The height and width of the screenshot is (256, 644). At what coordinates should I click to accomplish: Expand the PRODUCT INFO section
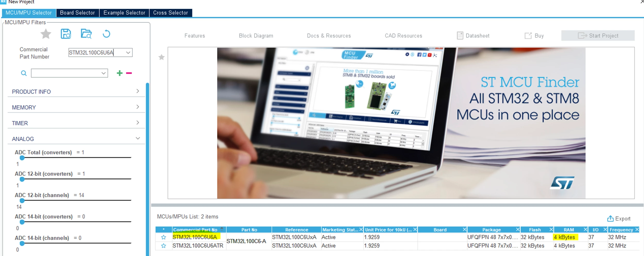tap(76, 91)
